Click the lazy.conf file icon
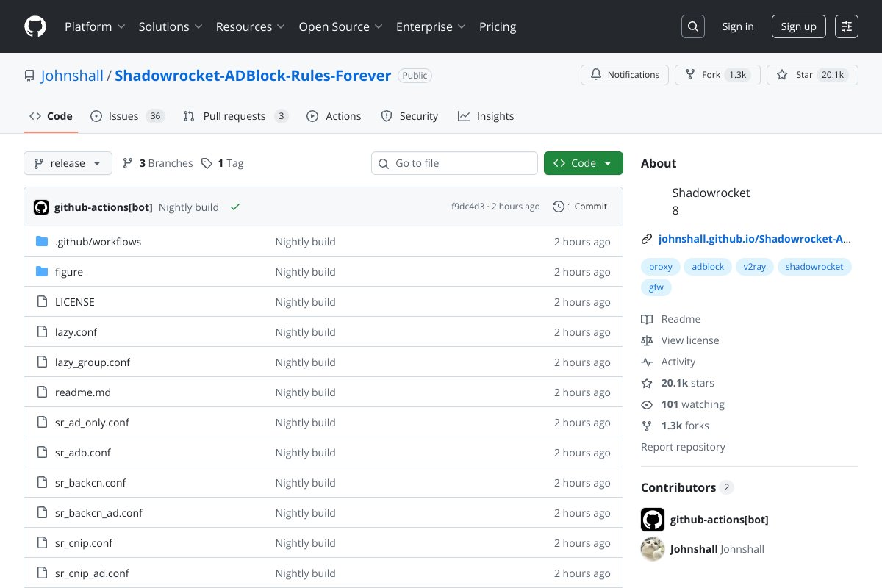882x588 pixels. [x=42, y=332]
